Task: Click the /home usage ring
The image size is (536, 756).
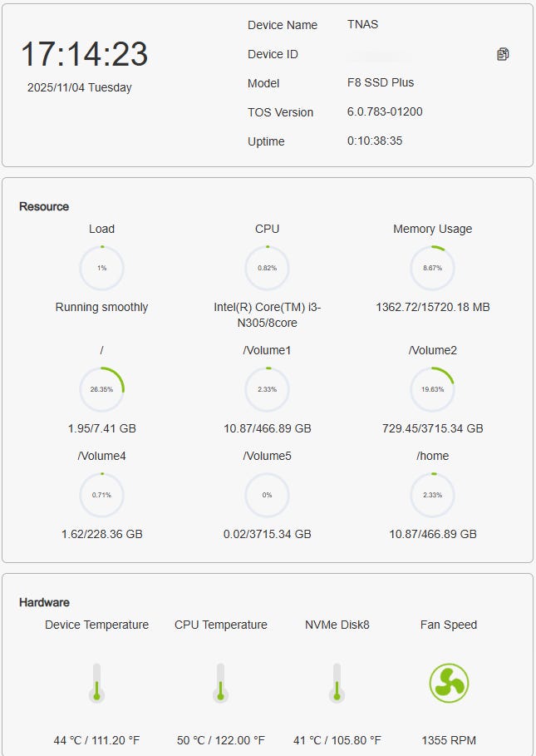Action: tap(432, 495)
